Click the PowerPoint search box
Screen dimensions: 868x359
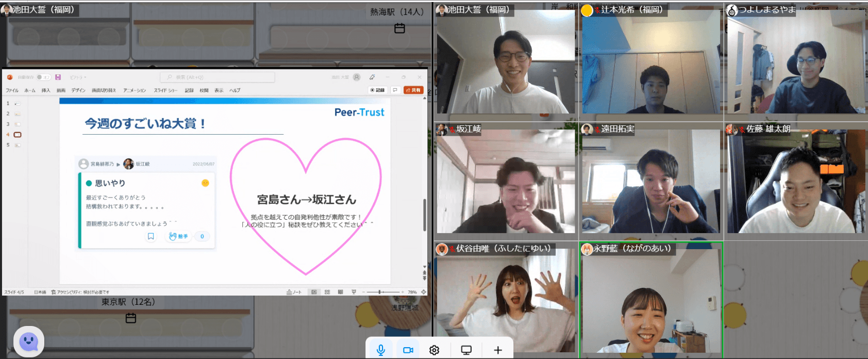[x=218, y=77]
